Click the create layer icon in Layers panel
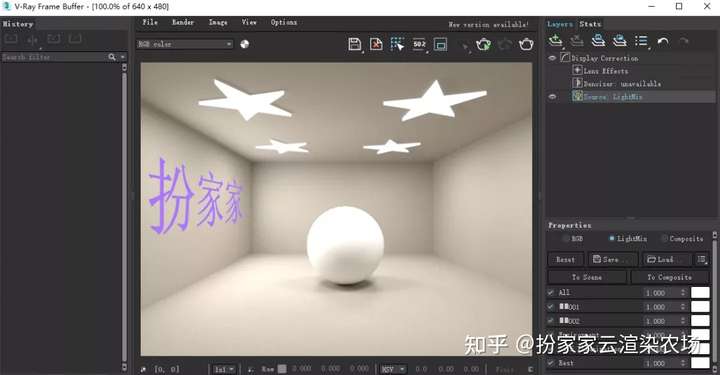Screen dimensions: 720x375 556,41
